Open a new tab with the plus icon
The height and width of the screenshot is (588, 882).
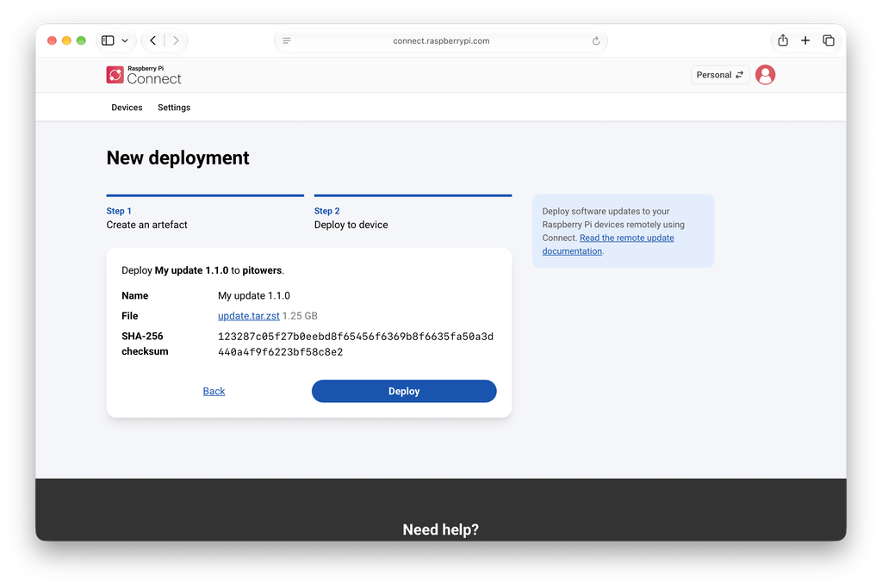(x=805, y=40)
